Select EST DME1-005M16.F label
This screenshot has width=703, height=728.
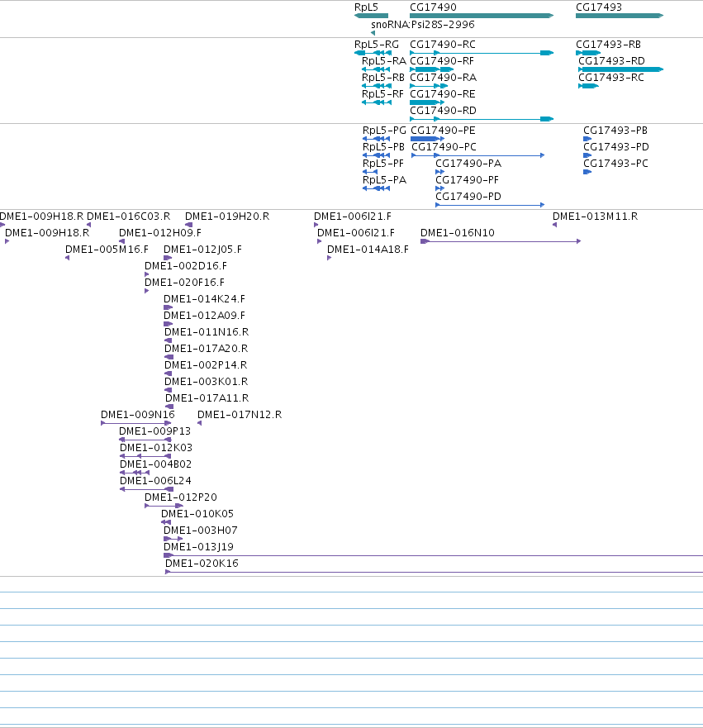click(107, 250)
